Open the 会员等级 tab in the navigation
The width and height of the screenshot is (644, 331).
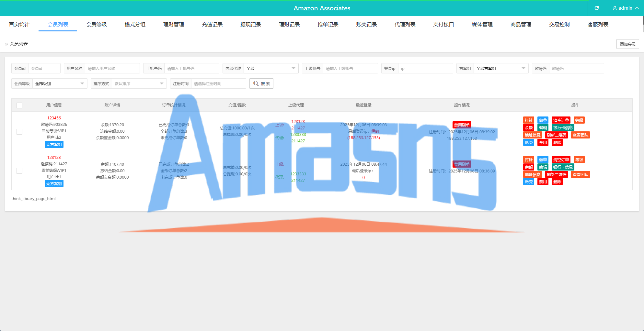97,25
